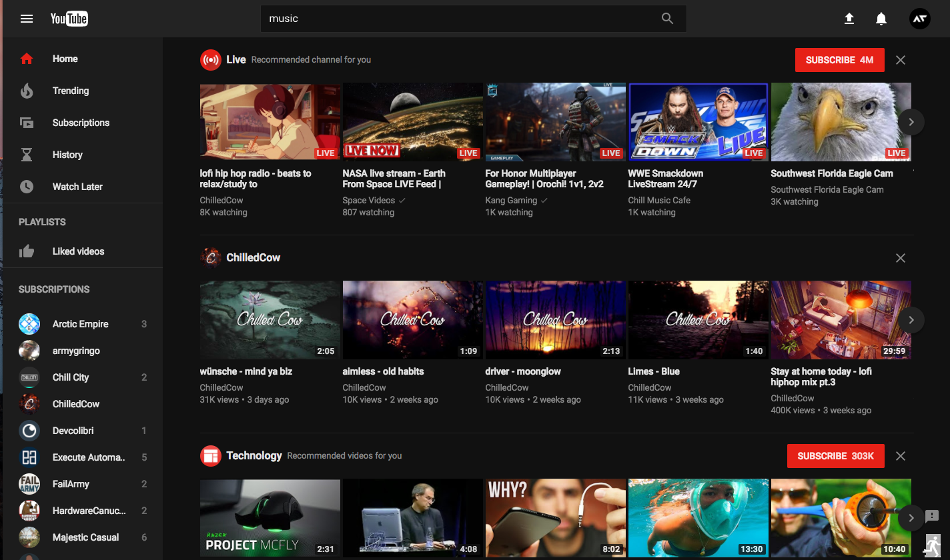Dismiss the ChilledCow section
This screenshot has height=560, width=950.
(x=901, y=258)
